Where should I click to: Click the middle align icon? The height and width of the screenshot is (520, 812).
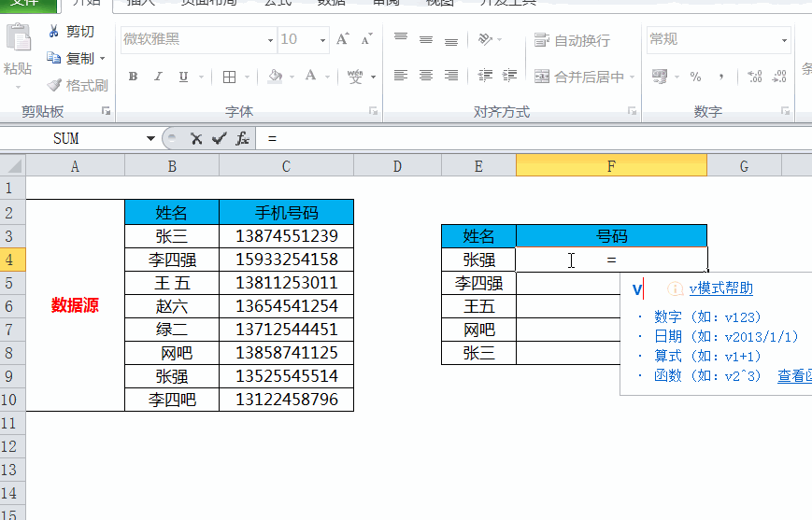(426, 39)
